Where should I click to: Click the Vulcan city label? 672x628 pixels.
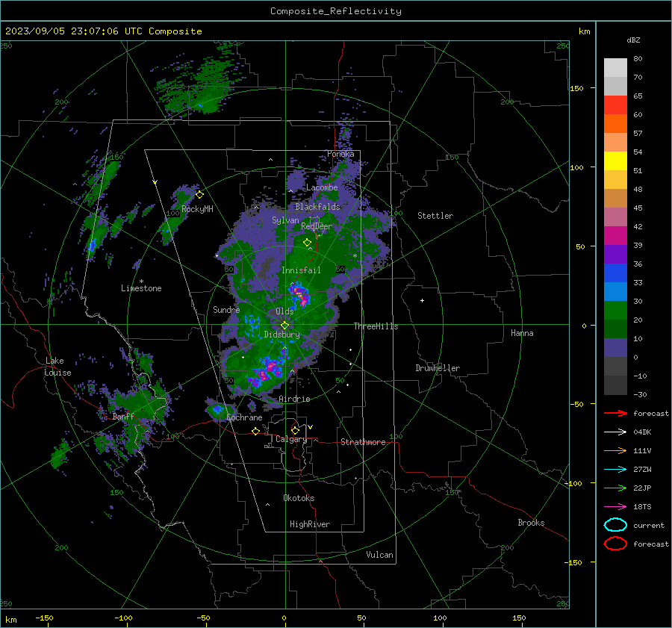379,555
